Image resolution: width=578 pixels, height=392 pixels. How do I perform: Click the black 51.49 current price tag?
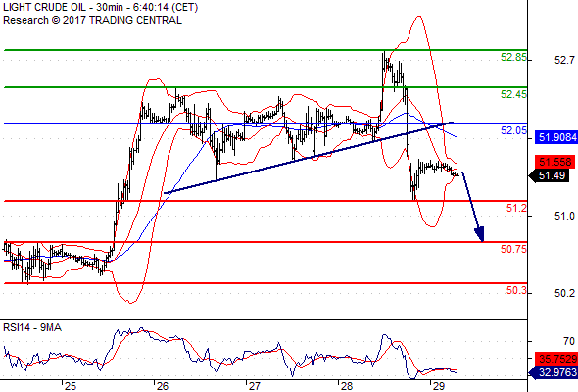click(x=551, y=175)
